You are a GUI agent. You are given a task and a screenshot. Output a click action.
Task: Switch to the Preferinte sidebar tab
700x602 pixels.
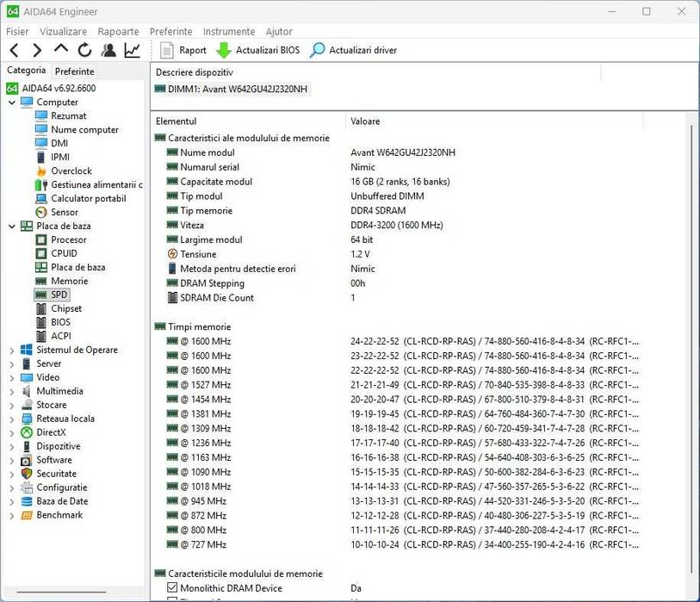click(75, 71)
